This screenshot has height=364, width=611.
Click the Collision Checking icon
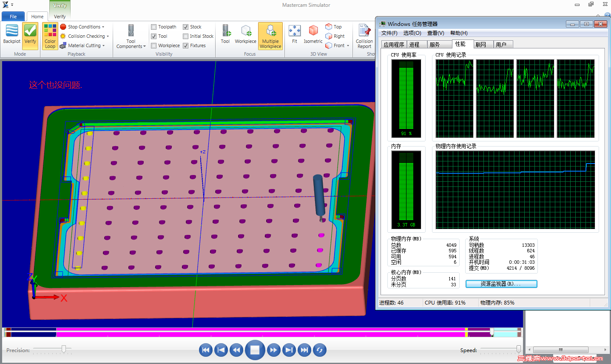click(63, 36)
